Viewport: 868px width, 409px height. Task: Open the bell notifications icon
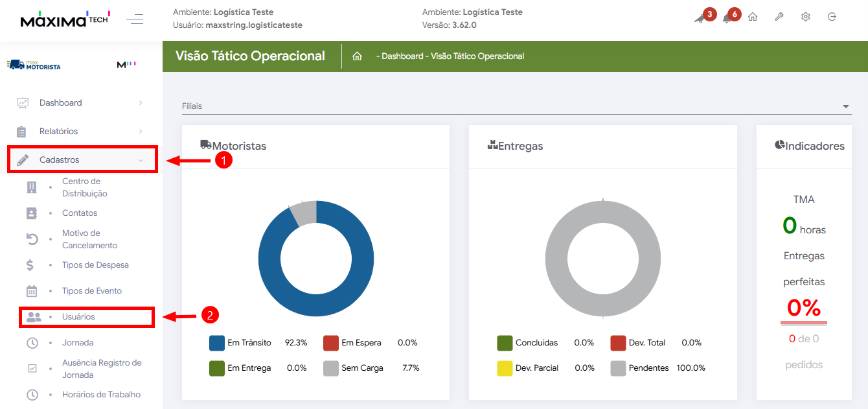727,18
